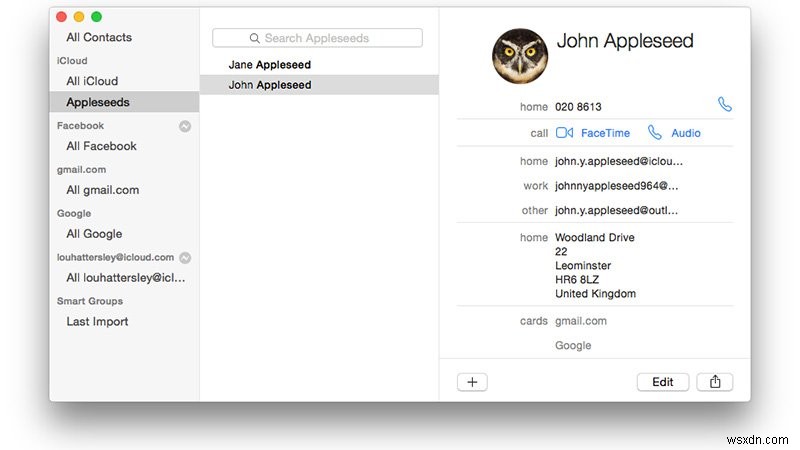Click the United Kingdom address line
800x450 pixels.
click(595, 294)
